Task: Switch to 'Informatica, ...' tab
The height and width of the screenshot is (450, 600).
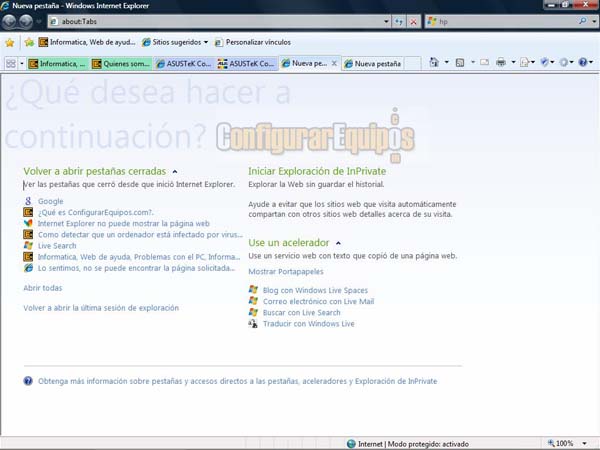Action: click(x=58, y=64)
